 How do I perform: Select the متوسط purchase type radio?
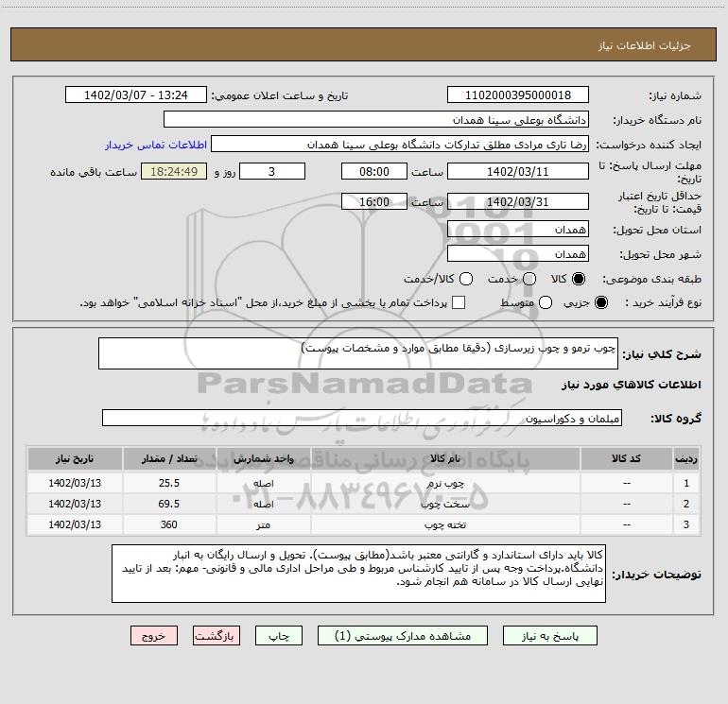click(546, 302)
